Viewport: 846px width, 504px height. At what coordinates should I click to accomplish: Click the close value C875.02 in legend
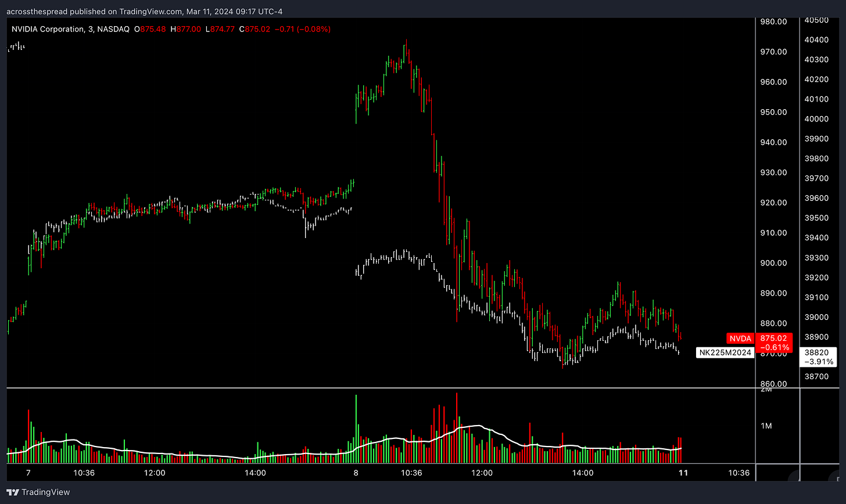click(254, 29)
